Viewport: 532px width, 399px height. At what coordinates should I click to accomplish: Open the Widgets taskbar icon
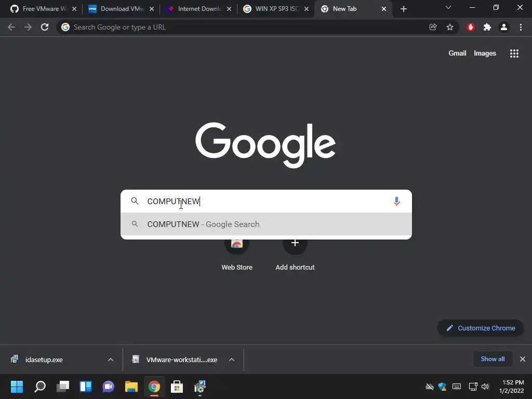86,387
